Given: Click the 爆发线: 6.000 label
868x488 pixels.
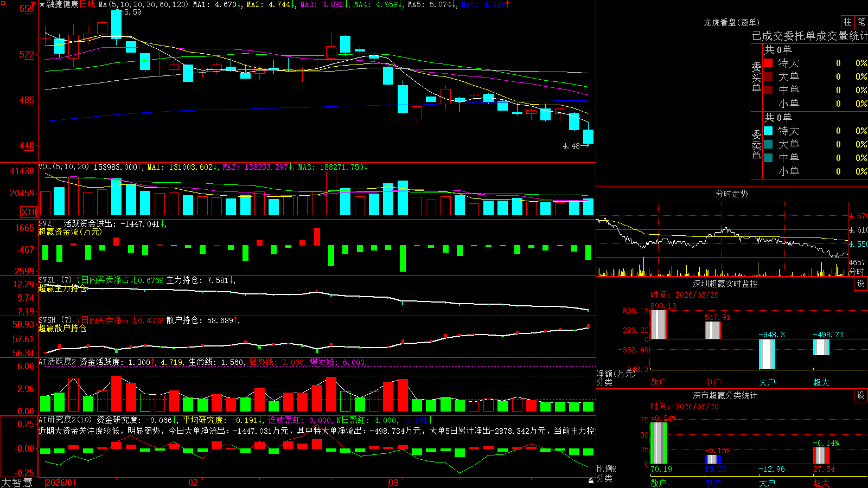Looking at the screenshot, I should (x=338, y=362).
